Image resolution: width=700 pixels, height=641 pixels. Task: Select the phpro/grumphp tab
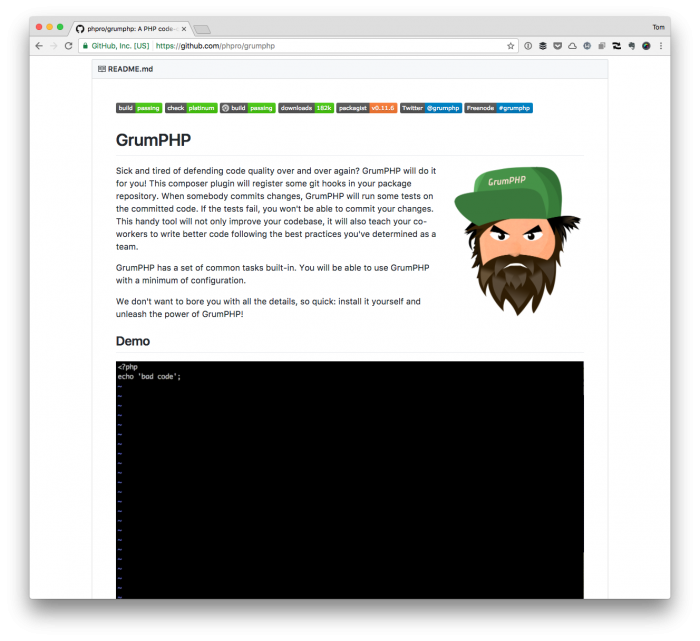tap(132, 29)
